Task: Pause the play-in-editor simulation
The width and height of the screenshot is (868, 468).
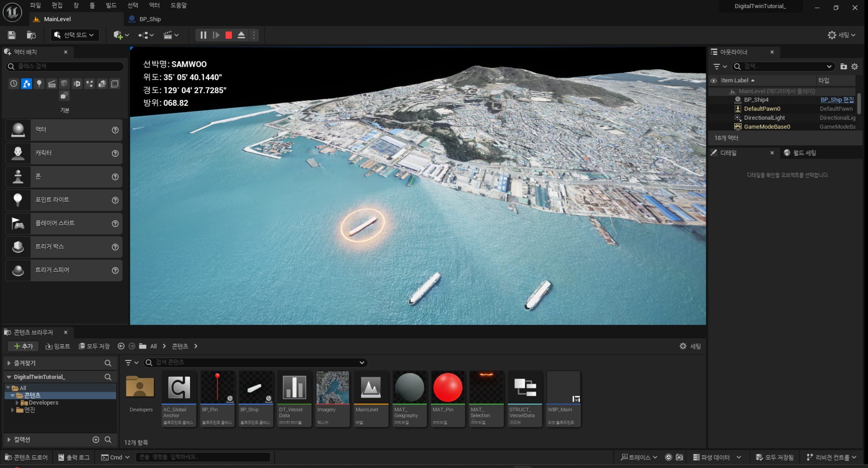Action: tap(203, 35)
